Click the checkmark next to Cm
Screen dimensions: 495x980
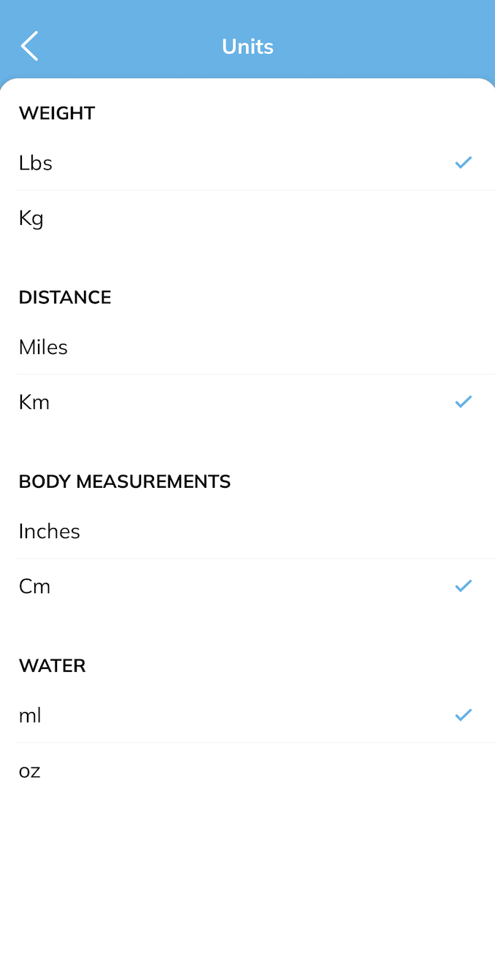[463, 586]
